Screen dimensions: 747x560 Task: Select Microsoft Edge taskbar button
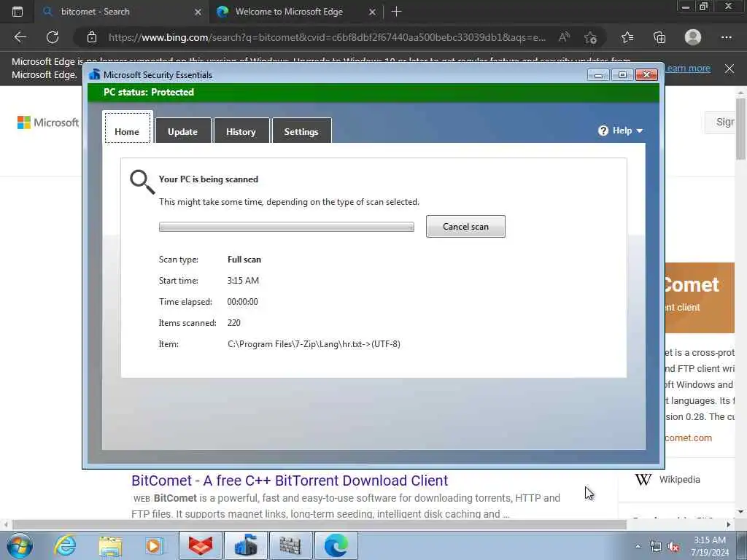coord(336,545)
